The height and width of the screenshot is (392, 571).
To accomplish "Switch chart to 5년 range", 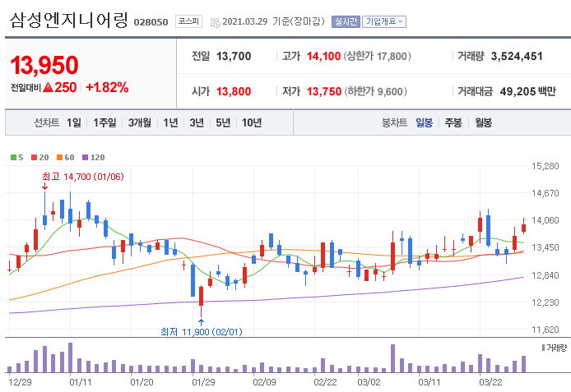I will click(223, 123).
